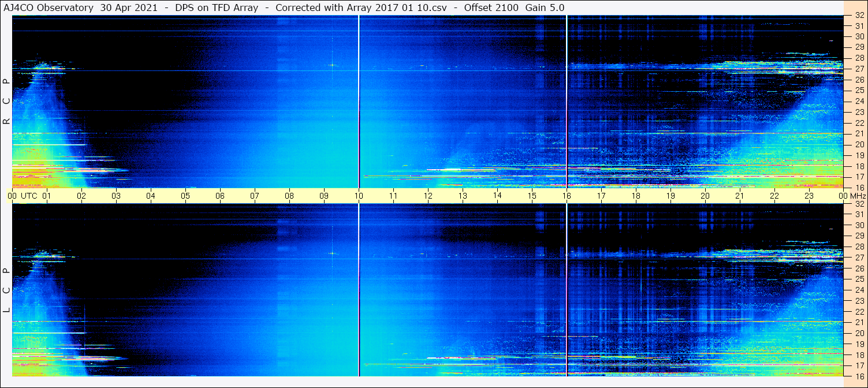868x388 pixels.
Task: Click the UTC label on the time axis
Action: coord(29,196)
